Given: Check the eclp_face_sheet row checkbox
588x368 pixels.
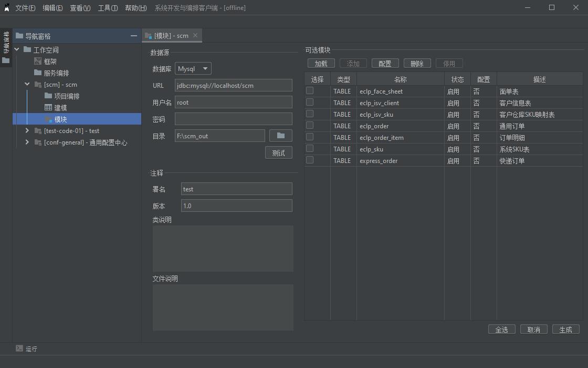Looking at the screenshot, I should pos(310,91).
